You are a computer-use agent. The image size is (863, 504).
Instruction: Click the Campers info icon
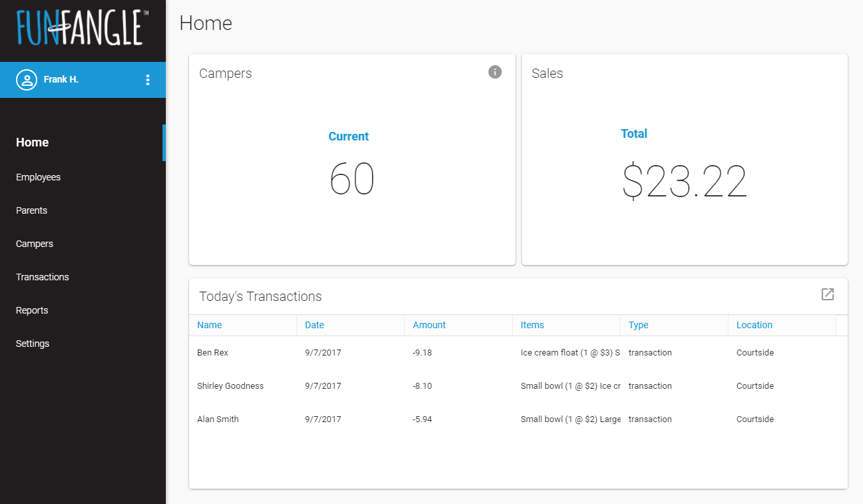pyautogui.click(x=495, y=72)
